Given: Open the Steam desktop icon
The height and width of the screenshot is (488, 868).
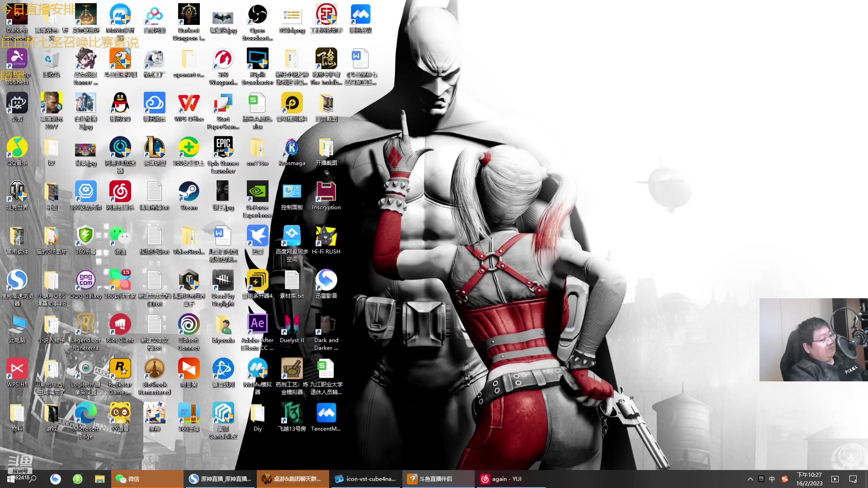Looking at the screenshot, I should point(189,192).
